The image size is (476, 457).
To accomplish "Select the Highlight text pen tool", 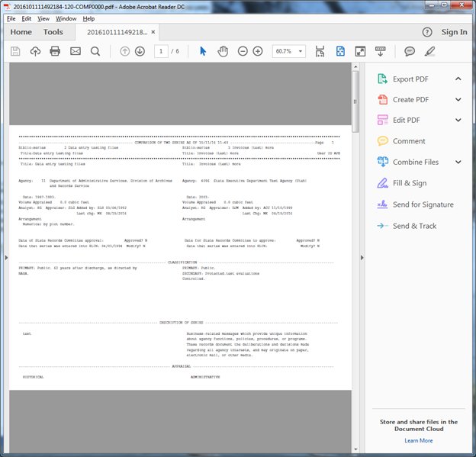I will [429, 51].
